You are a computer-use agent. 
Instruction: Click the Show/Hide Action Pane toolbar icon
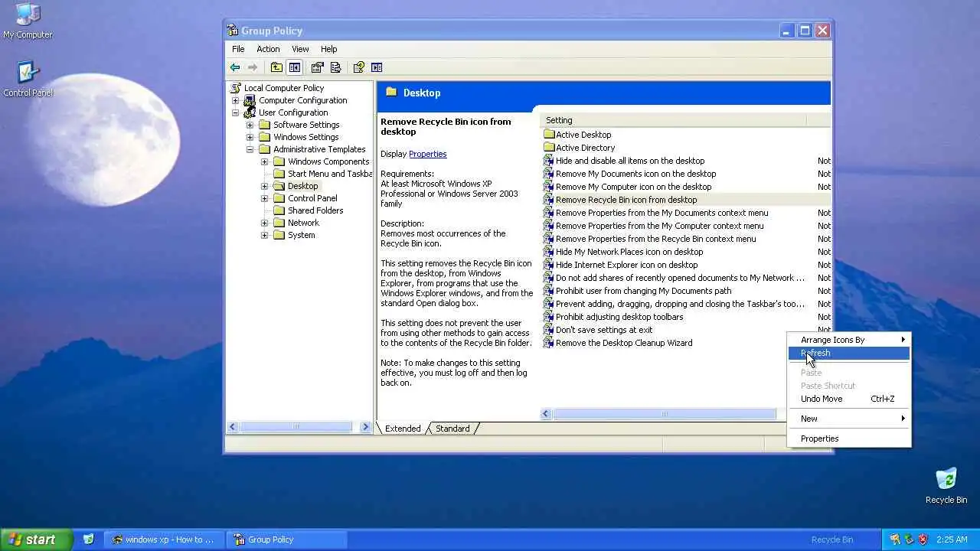pos(377,67)
